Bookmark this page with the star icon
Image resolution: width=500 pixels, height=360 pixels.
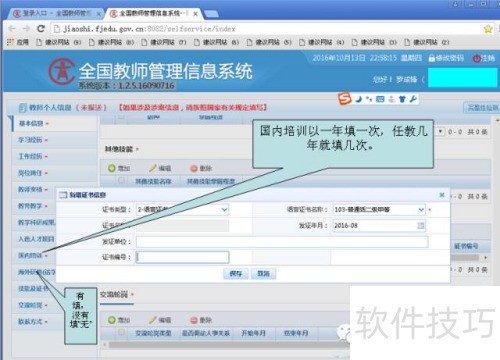click(x=488, y=29)
